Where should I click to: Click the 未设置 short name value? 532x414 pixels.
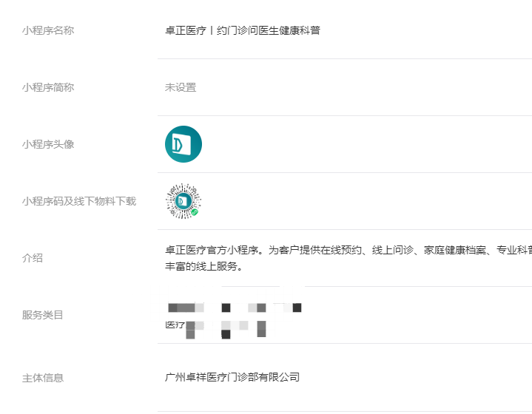coord(181,87)
